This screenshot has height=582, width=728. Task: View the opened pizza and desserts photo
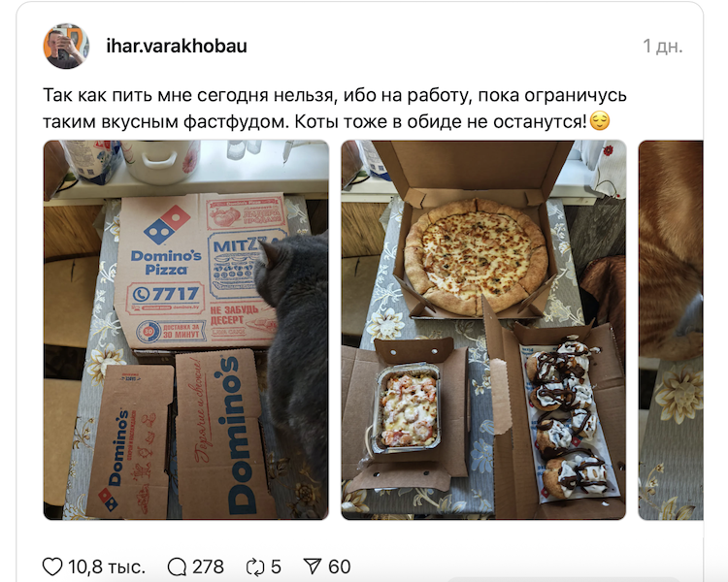[483, 330]
